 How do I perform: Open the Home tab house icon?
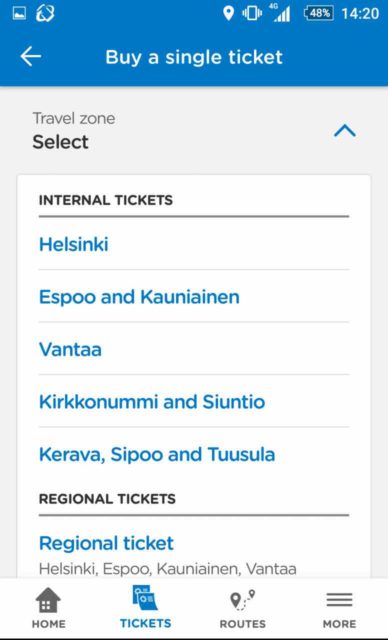[x=48, y=600]
